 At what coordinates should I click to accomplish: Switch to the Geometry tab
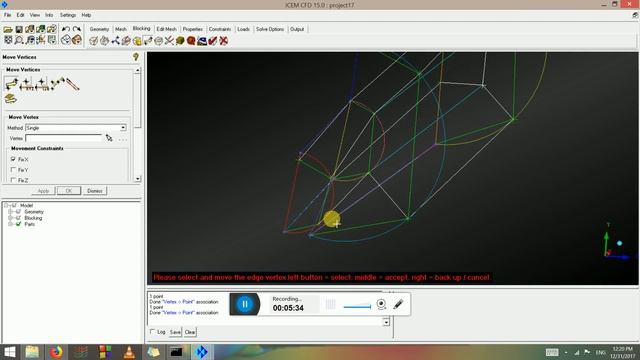point(99,29)
